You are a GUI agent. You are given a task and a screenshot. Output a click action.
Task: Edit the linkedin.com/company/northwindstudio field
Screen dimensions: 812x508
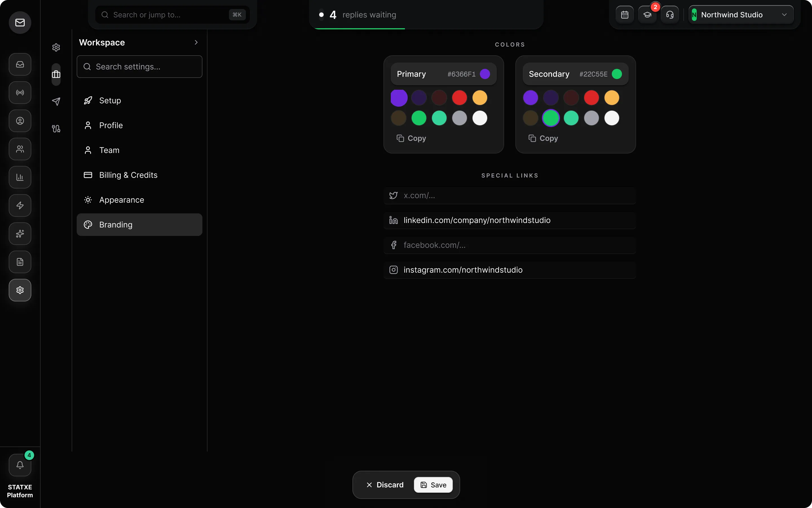point(510,220)
